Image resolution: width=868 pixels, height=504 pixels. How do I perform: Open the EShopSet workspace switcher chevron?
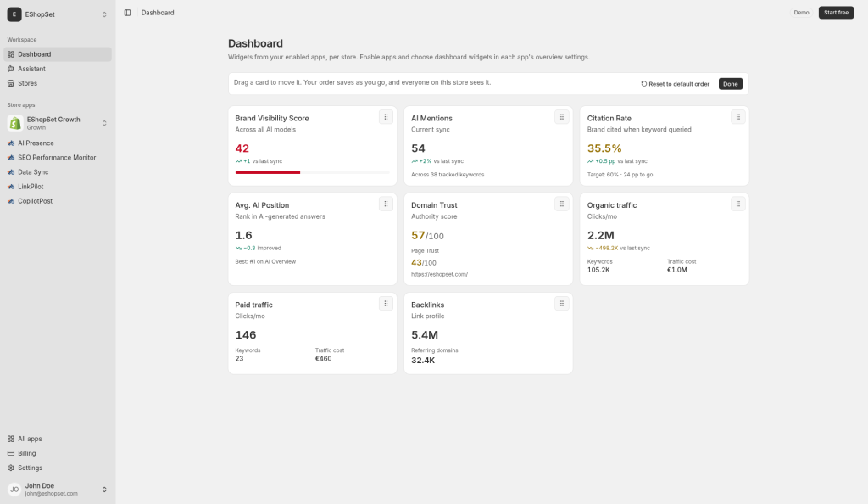pos(104,14)
